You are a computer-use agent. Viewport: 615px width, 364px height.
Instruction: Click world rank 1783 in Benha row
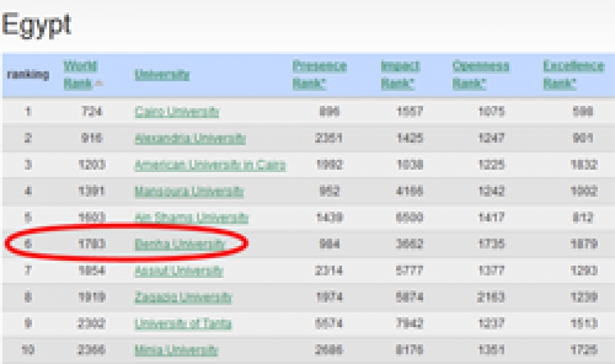pyautogui.click(x=92, y=244)
